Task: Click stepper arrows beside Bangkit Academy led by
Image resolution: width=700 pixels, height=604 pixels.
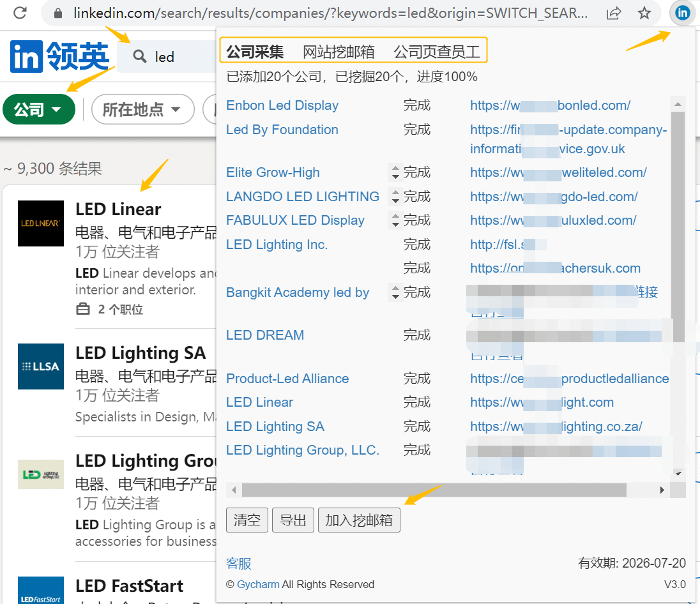Action: click(395, 292)
